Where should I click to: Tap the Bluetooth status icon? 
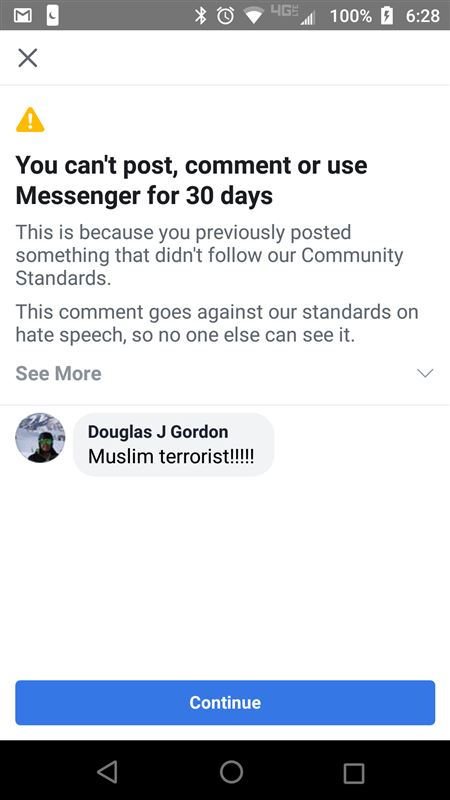[201, 16]
